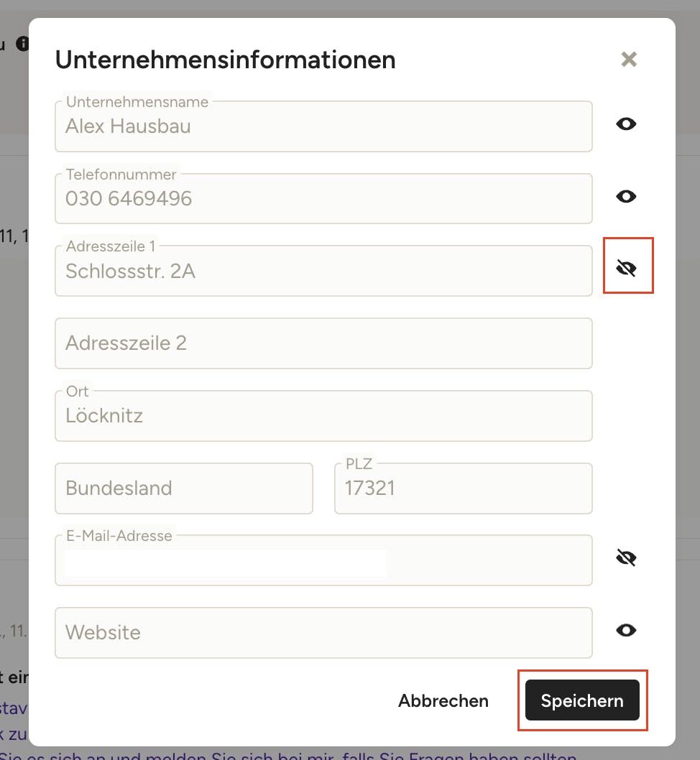Focus the Unternehmensname field with Alex Hausbau

(323, 127)
